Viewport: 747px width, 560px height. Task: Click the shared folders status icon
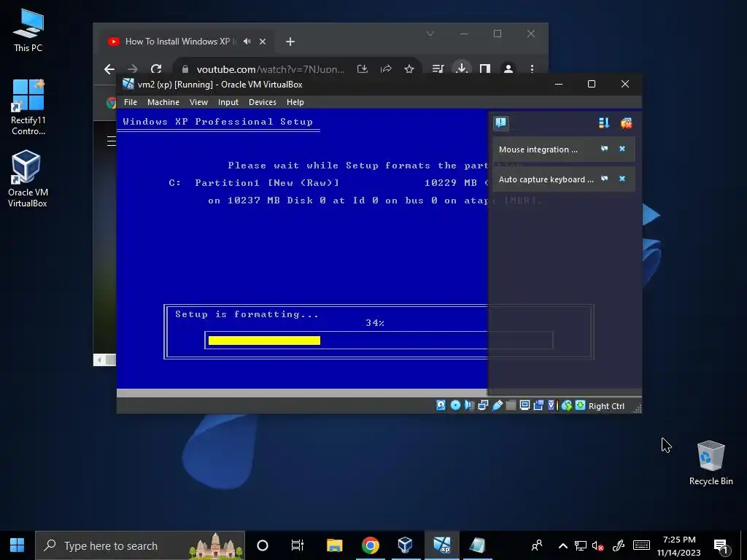511,405
